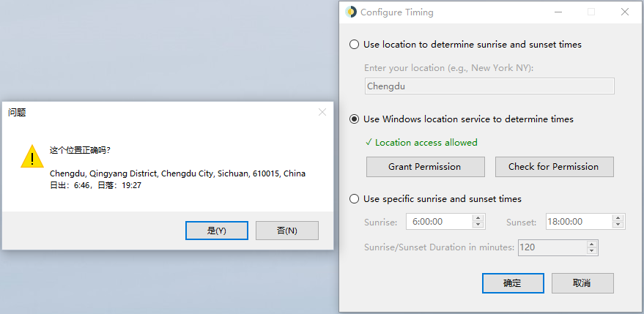Screen dimensions: 644x314
Task: Decrease Sunset time with down arrow
Action: [618, 225]
